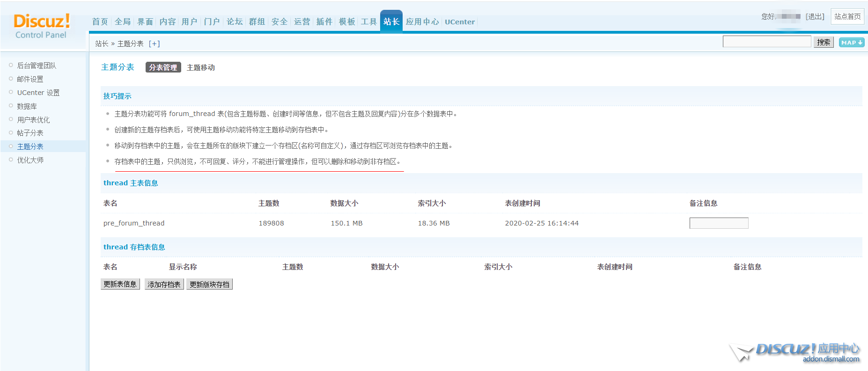868x371 pixels.
Task: Expand the [+] shortcut next to 主题分表
Action: point(154,44)
